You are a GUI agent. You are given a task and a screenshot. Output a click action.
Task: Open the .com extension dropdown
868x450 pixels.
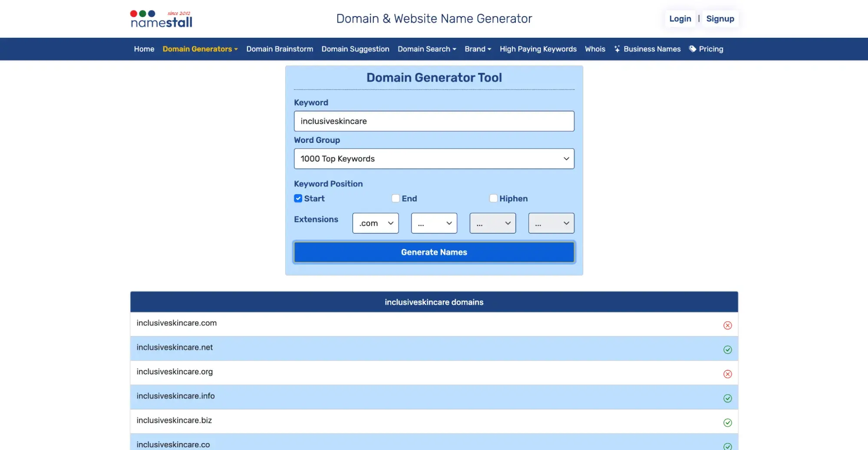[375, 223]
